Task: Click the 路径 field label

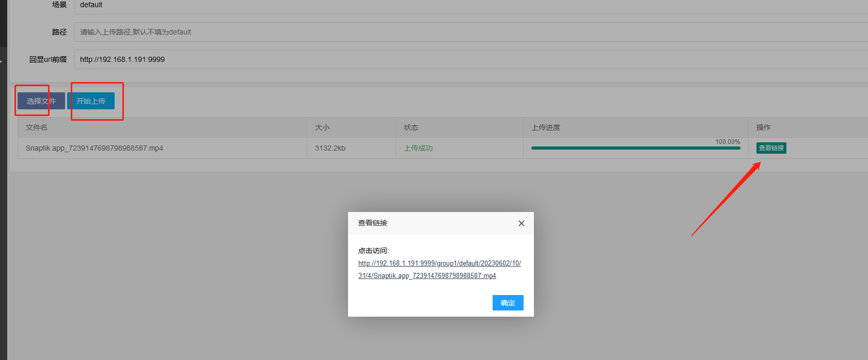Action: 59,32
